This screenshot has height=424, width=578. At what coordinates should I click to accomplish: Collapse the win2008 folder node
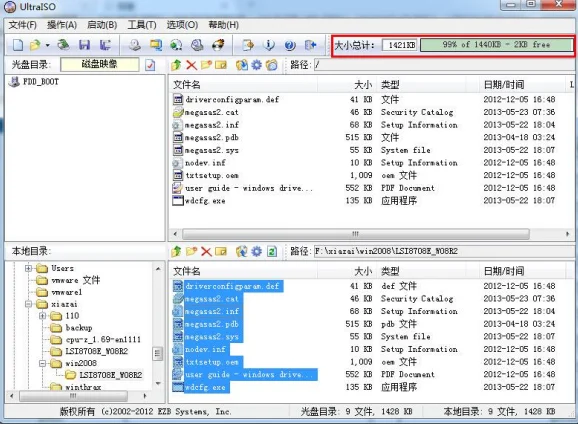(x=42, y=364)
